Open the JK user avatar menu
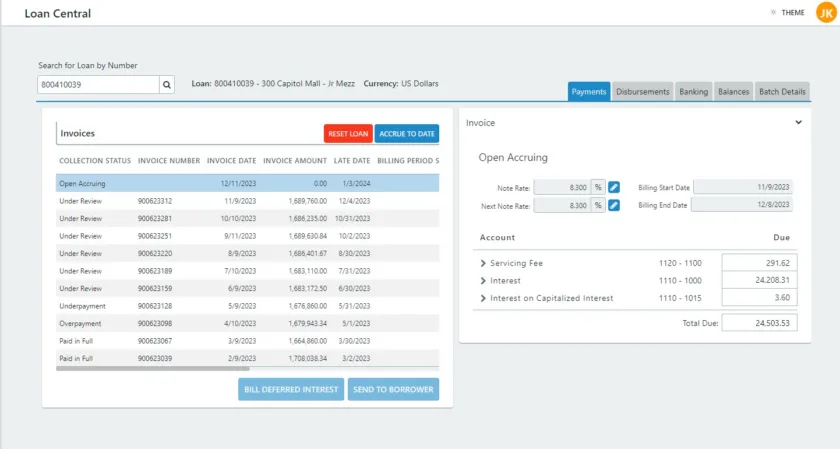 tap(826, 12)
